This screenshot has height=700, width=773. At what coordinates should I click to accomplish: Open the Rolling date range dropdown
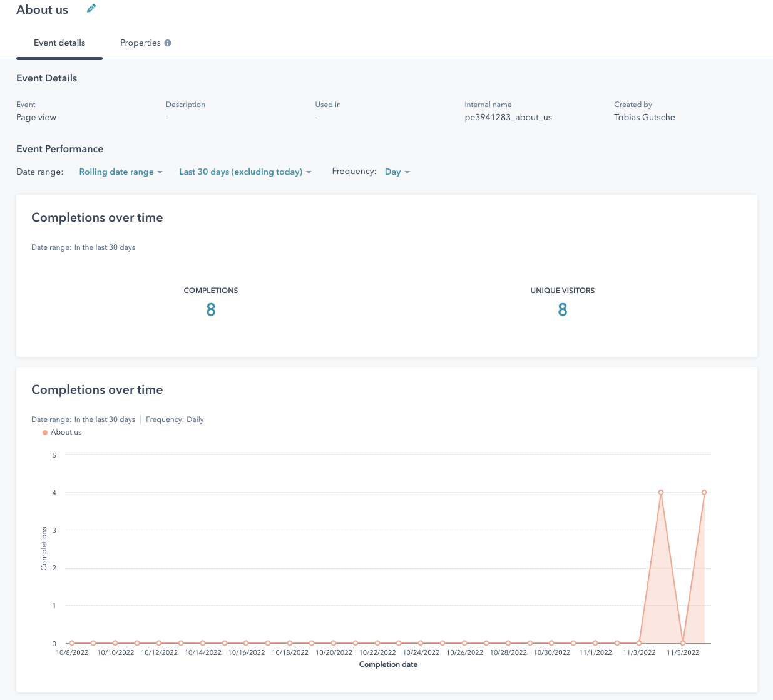tap(120, 172)
